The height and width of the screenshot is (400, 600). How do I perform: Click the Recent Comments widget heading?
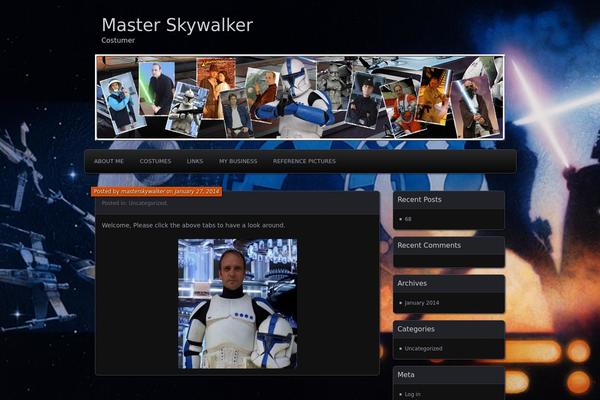click(x=429, y=245)
